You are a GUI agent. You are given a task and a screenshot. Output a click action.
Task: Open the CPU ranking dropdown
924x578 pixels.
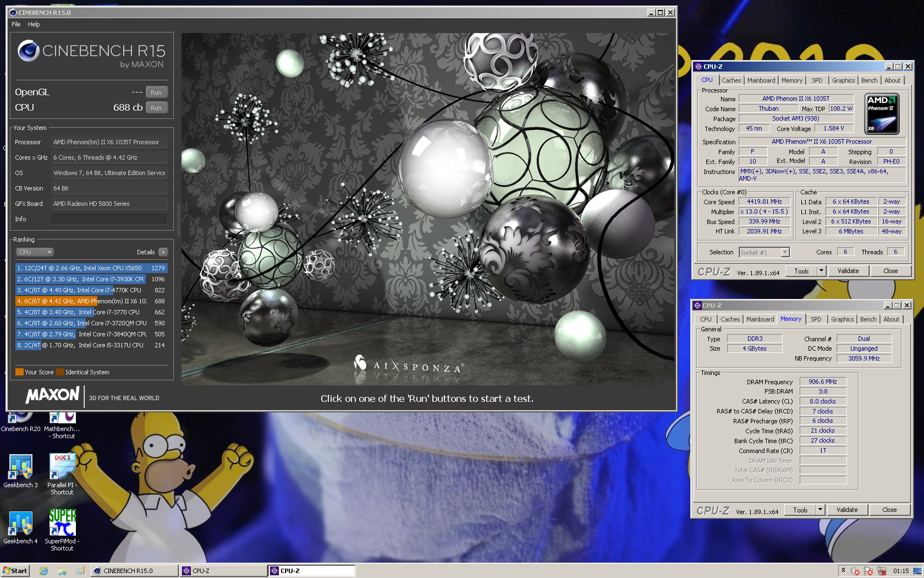35,252
